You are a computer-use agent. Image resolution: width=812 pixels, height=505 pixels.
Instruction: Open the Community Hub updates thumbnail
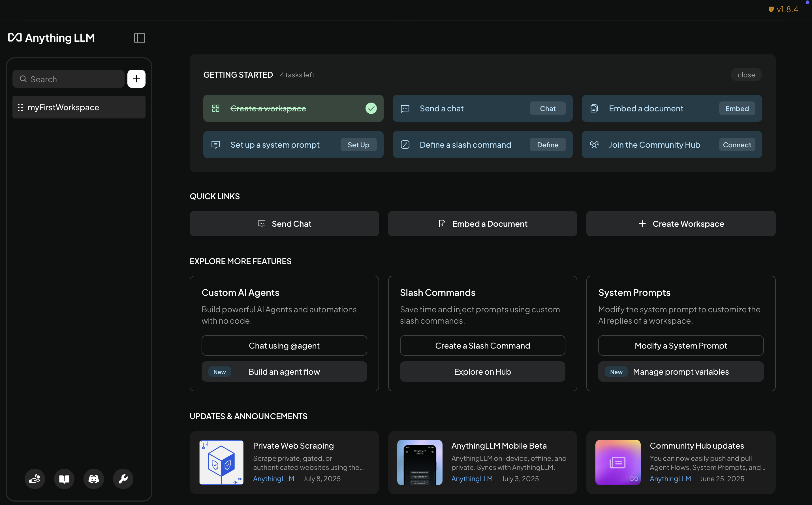618,462
